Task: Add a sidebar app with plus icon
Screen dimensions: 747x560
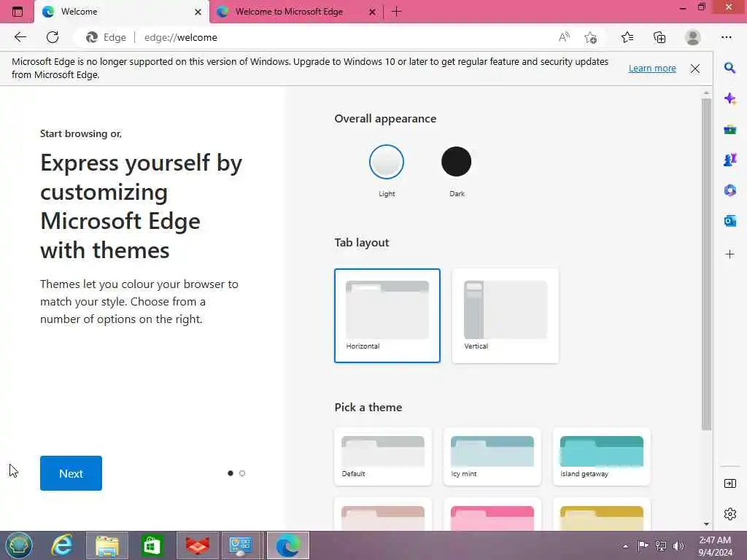Action: [x=729, y=254]
